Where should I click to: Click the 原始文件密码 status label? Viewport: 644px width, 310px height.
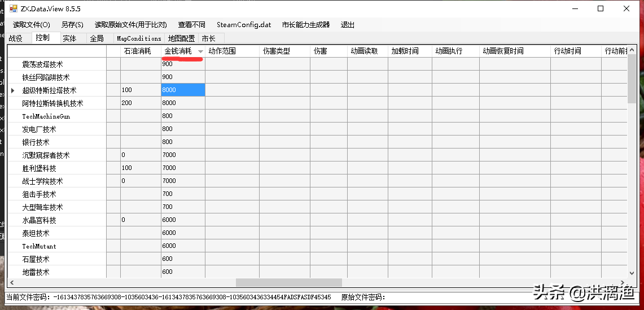coord(363,297)
